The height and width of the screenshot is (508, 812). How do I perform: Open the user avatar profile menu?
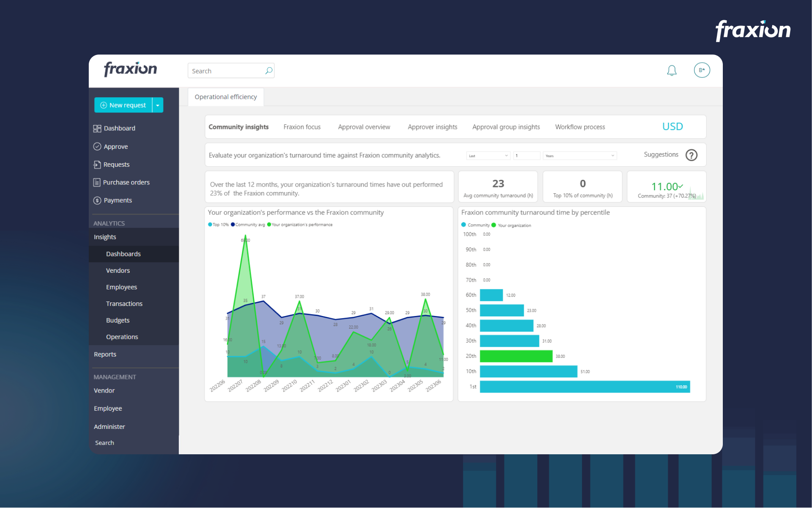702,70
